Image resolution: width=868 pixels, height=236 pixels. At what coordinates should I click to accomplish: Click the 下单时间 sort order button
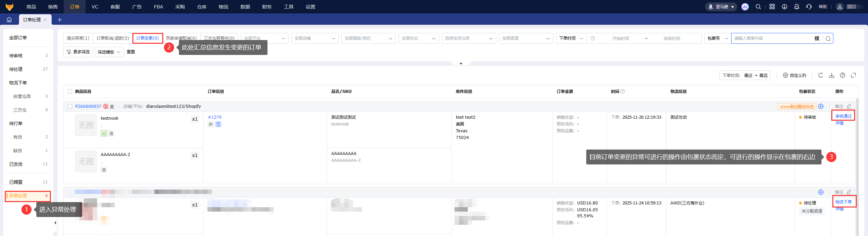click(x=745, y=75)
